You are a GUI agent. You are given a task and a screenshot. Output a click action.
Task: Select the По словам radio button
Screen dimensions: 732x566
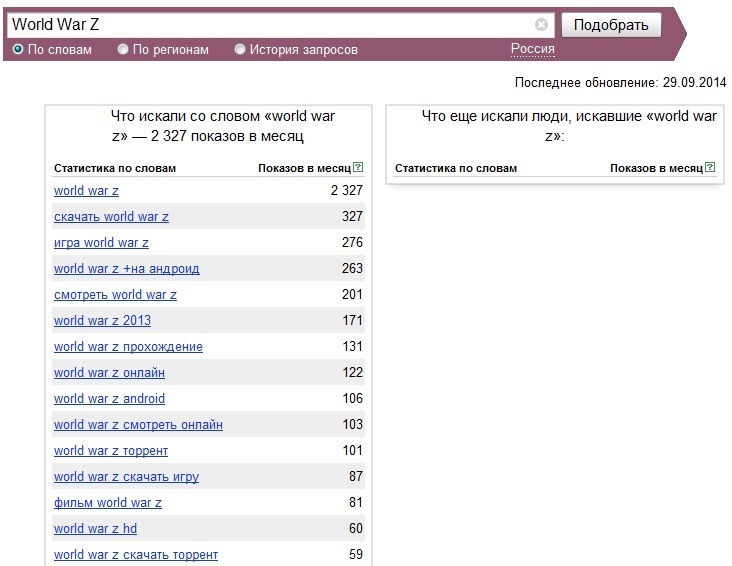coord(18,49)
